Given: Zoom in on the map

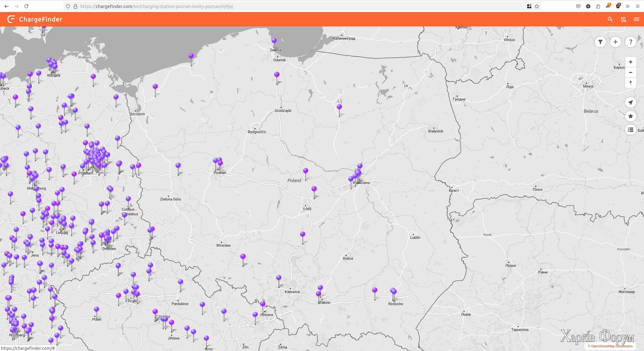Looking at the screenshot, I should click(631, 62).
